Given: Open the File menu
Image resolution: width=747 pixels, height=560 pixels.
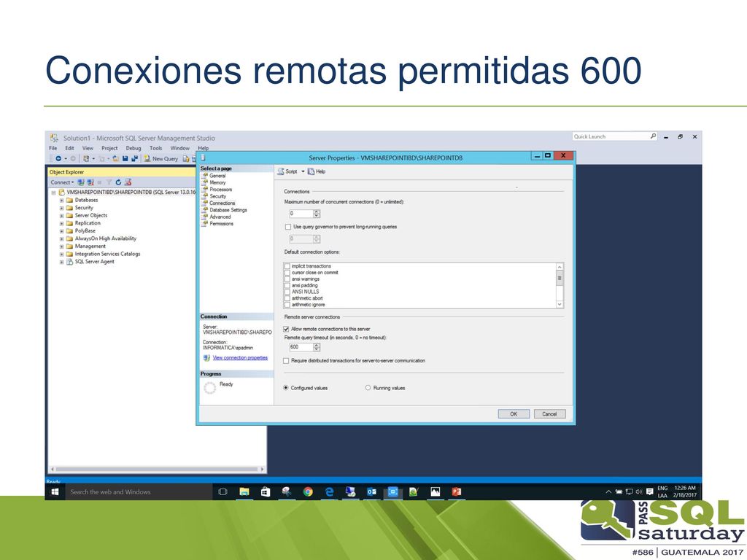Looking at the screenshot, I should 53,148.
